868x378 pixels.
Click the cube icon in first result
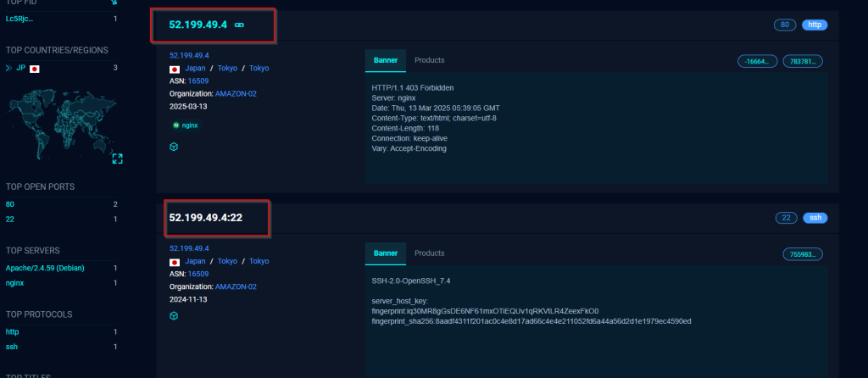(174, 147)
